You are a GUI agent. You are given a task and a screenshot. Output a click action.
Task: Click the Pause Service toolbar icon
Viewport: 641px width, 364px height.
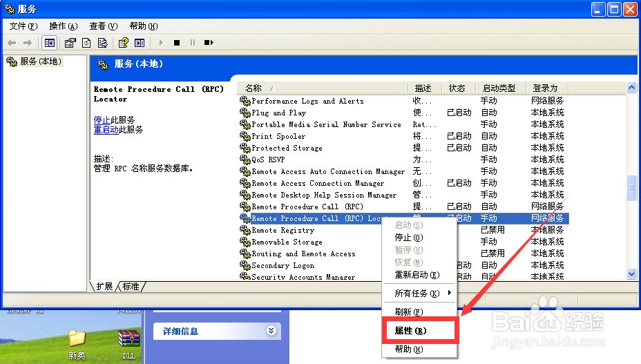pyautogui.click(x=193, y=43)
